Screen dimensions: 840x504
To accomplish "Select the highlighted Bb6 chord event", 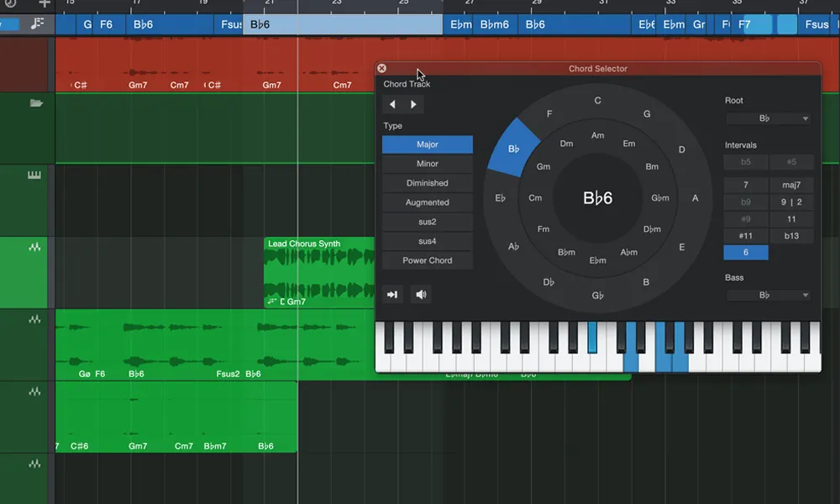I will pos(343,24).
